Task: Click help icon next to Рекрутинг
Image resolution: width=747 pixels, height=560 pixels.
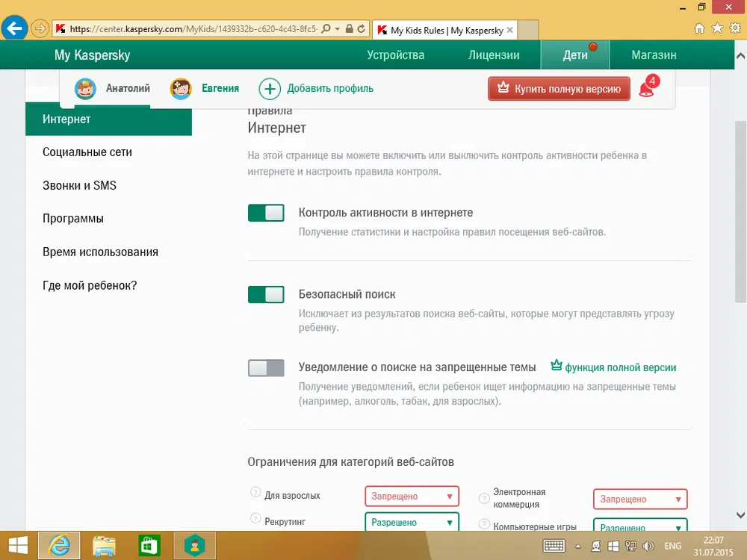Action: click(x=255, y=519)
